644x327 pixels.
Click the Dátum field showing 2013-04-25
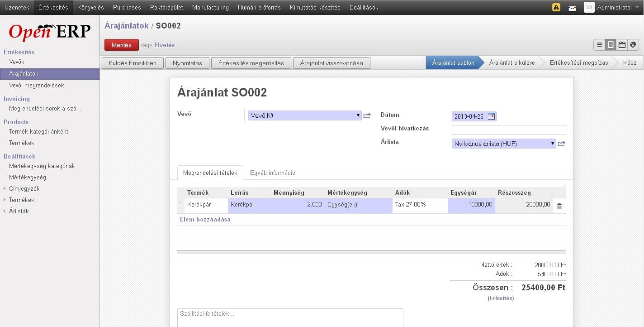(x=474, y=116)
